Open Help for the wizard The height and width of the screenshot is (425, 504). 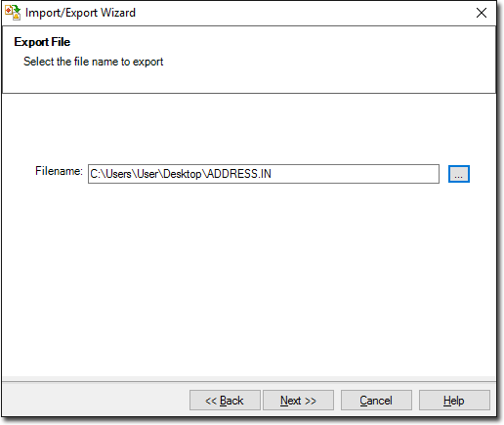pos(454,401)
